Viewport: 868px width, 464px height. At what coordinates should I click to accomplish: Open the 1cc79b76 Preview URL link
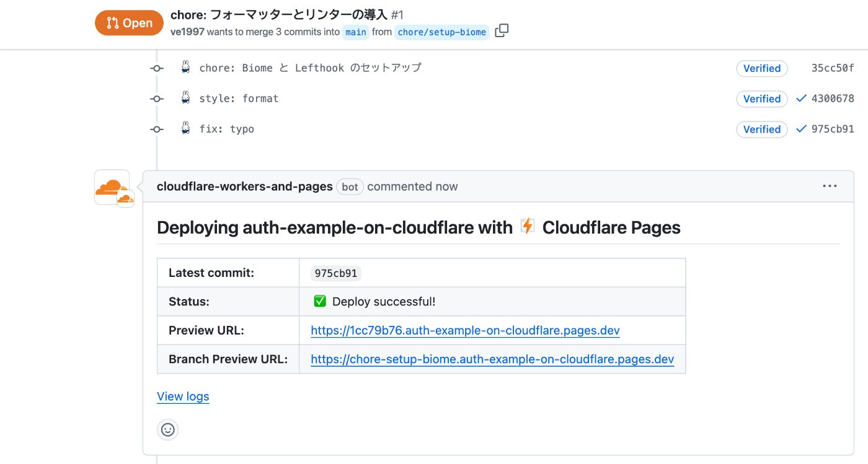pos(465,330)
